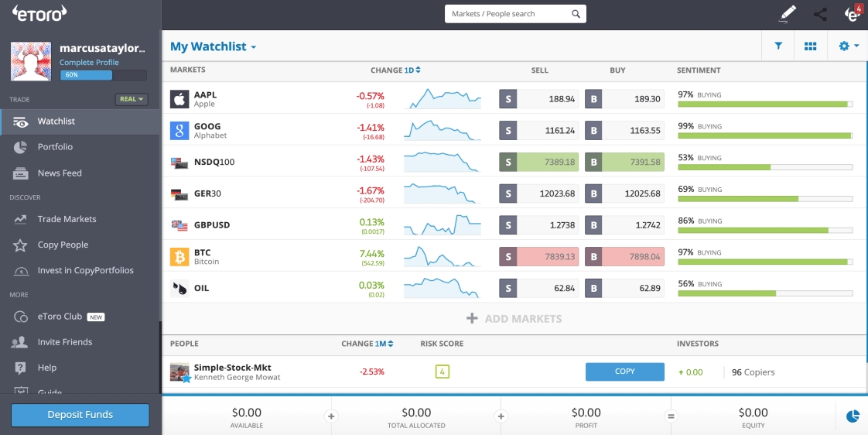Click the Portfolio pie icon in sidebar
868x435 pixels.
(x=20, y=147)
